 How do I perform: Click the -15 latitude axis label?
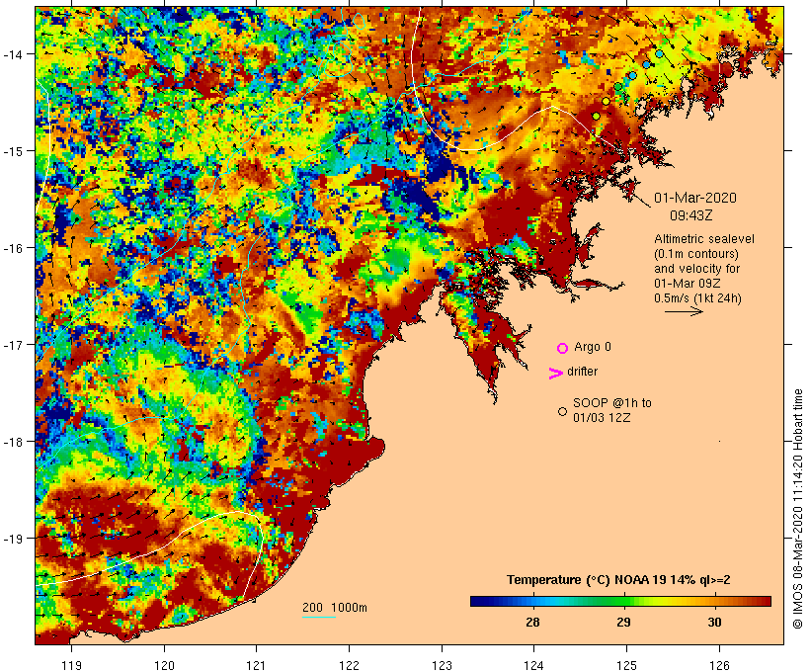(x=13, y=151)
